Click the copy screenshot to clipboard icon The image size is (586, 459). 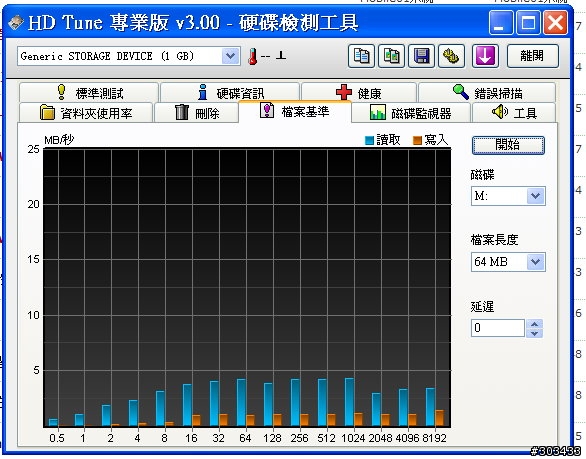(x=391, y=56)
